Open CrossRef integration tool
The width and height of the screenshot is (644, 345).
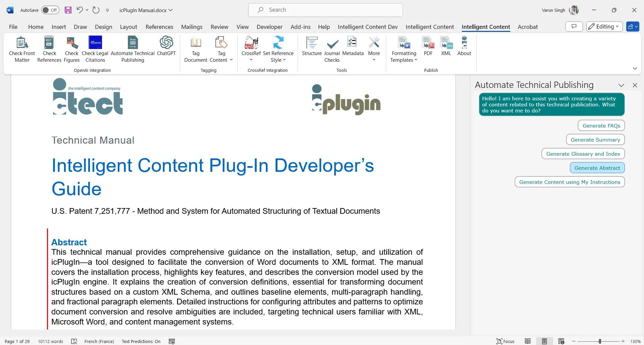coord(251,49)
